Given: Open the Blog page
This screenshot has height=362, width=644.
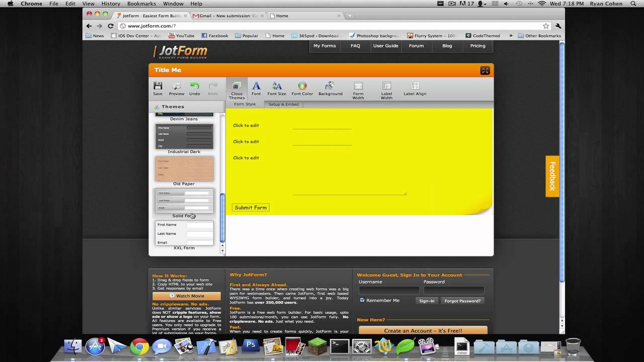Looking at the screenshot, I should (x=447, y=46).
